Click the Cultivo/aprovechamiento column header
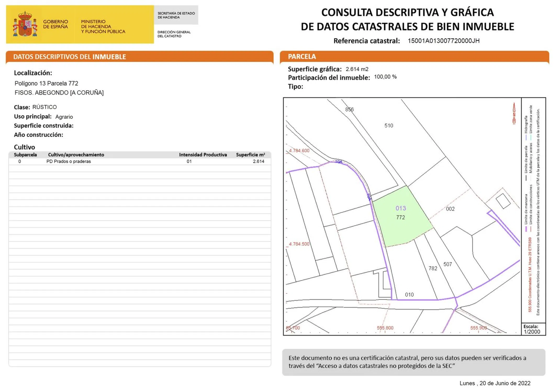The width and height of the screenshot is (556, 392). [76, 155]
